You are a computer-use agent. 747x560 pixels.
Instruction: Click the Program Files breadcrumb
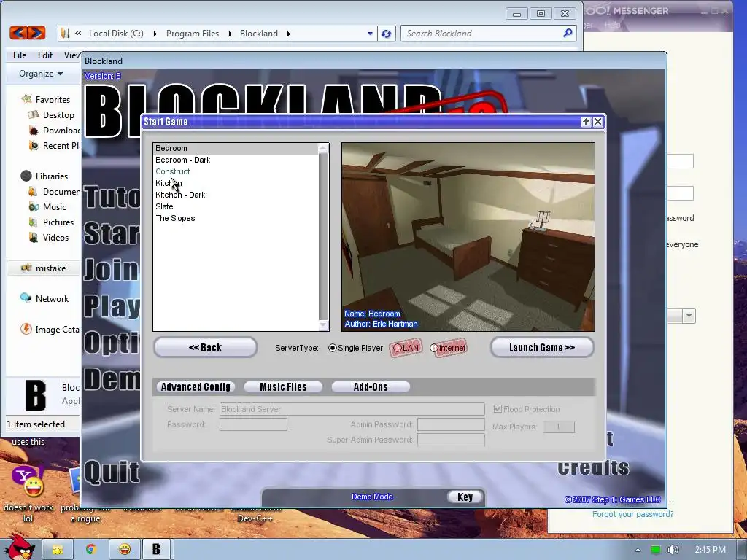(x=193, y=34)
